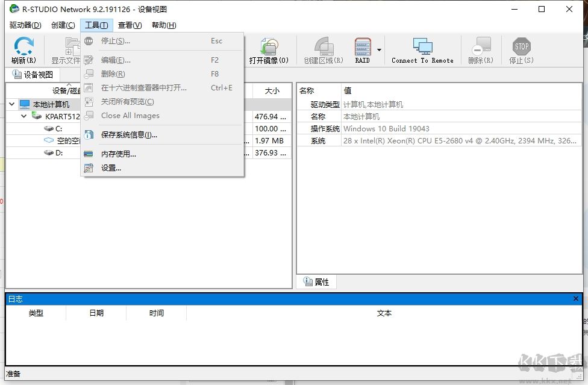Click the R-Studio app icon in title bar
Image resolution: width=588 pixels, height=385 pixels.
14,8
